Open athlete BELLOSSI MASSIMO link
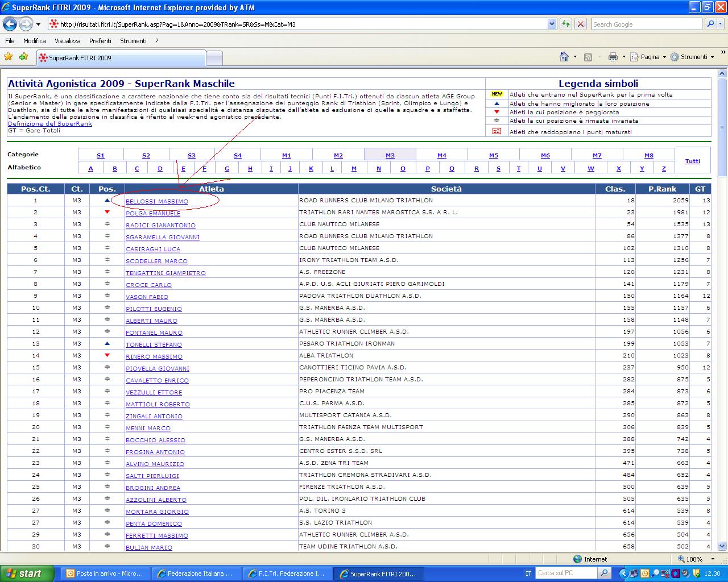The image size is (728, 582). click(x=156, y=201)
